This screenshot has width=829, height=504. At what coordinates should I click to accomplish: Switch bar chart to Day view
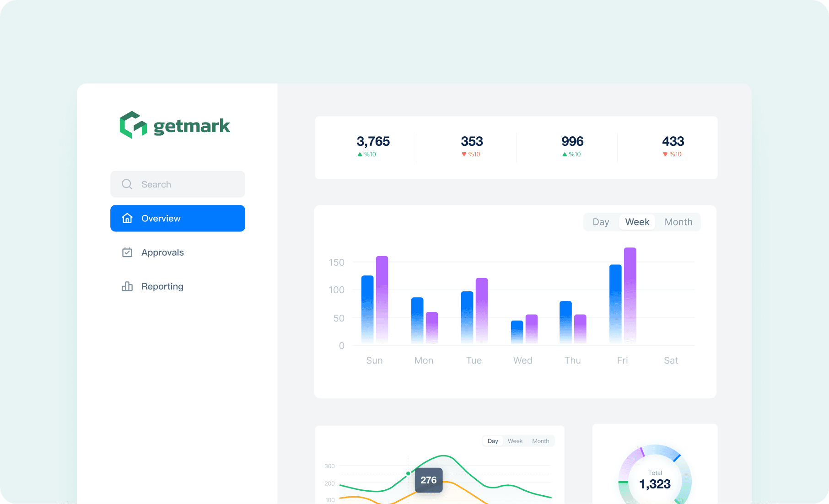point(601,222)
